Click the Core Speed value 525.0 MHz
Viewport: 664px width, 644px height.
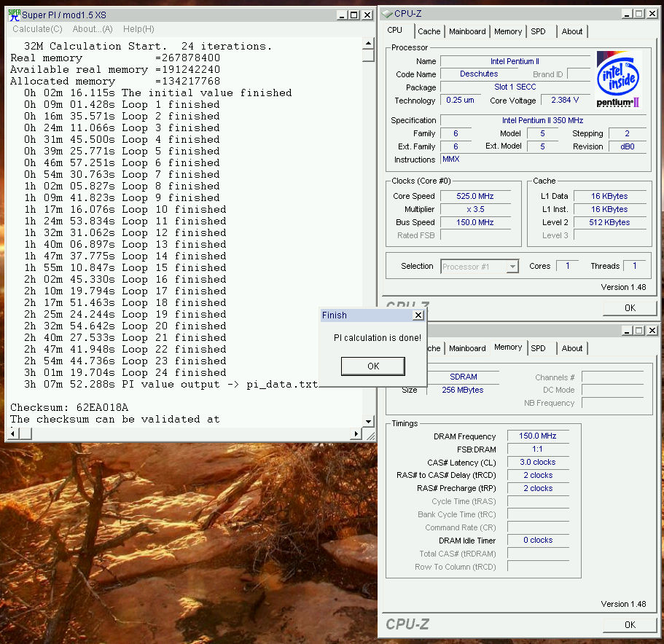[x=474, y=196]
